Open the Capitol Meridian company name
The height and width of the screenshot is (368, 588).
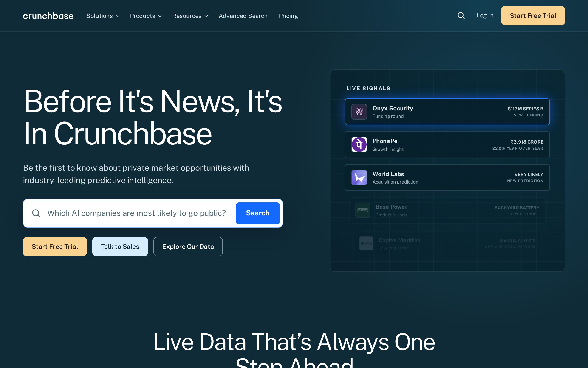click(399, 240)
